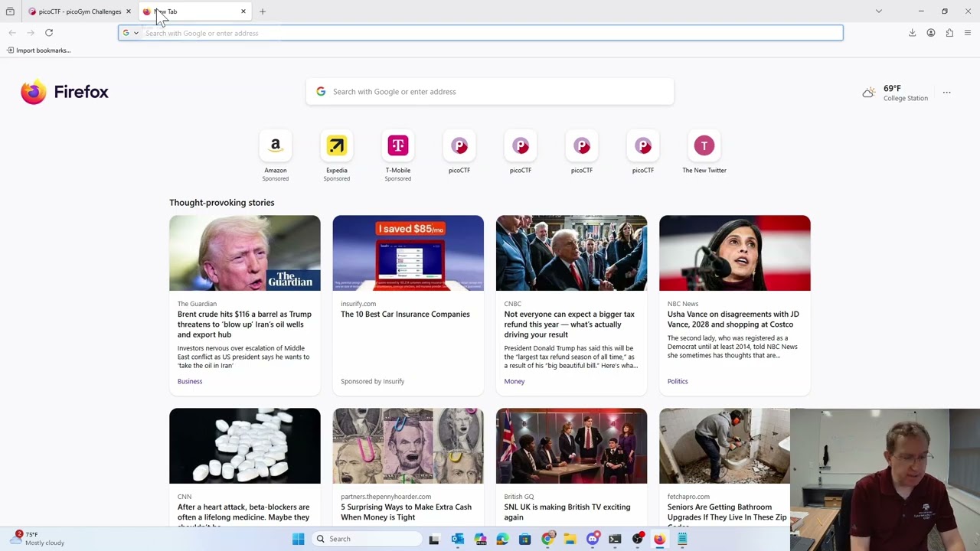This screenshot has width=980, height=551.
Task: Focus the address bar field
Action: click(481, 33)
